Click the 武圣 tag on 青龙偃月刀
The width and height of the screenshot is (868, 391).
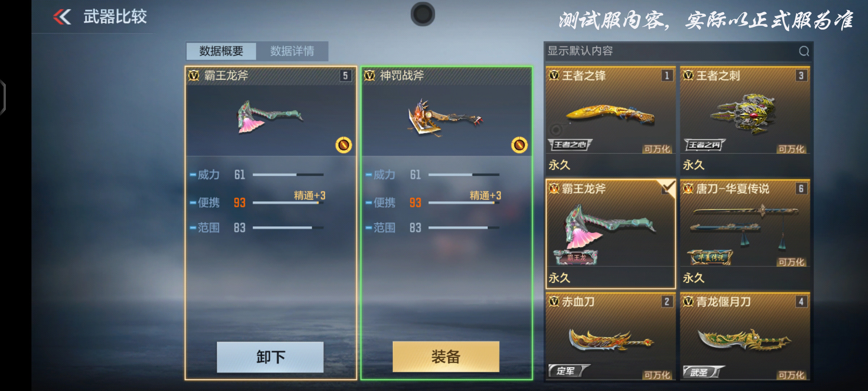703,371
